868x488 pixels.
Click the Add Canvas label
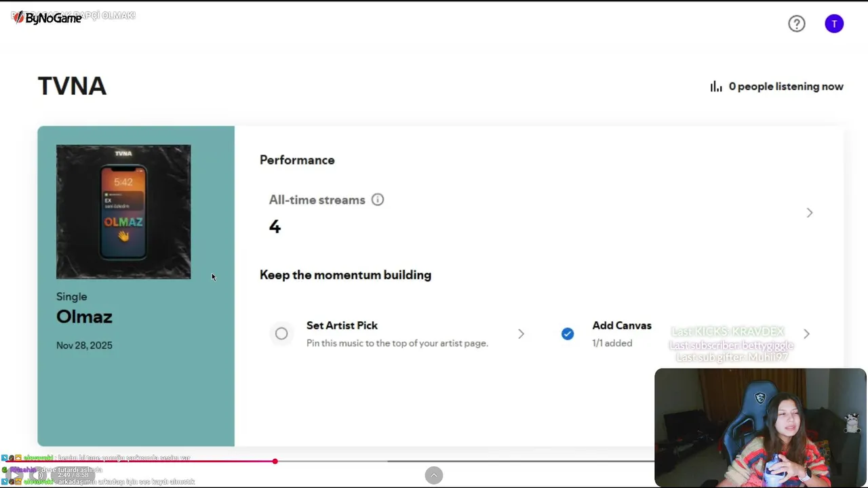tap(622, 325)
